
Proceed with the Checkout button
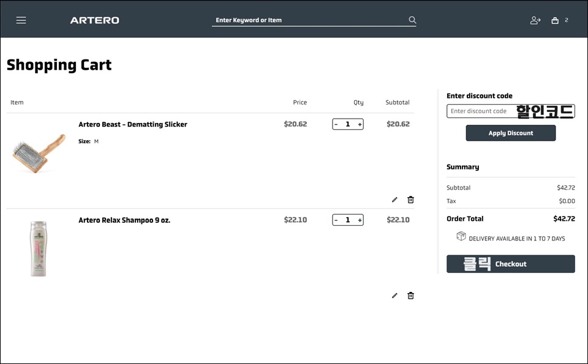click(510, 264)
